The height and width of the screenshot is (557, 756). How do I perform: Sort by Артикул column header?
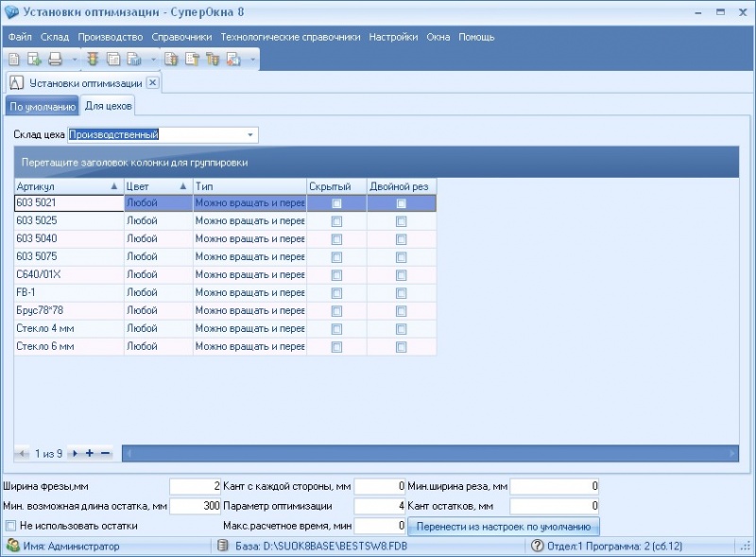68,186
